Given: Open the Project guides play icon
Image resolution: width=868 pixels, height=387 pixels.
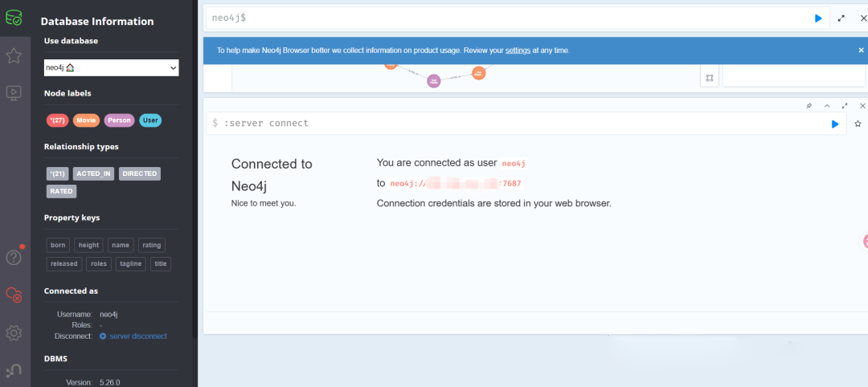Looking at the screenshot, I should pos(14,92).
